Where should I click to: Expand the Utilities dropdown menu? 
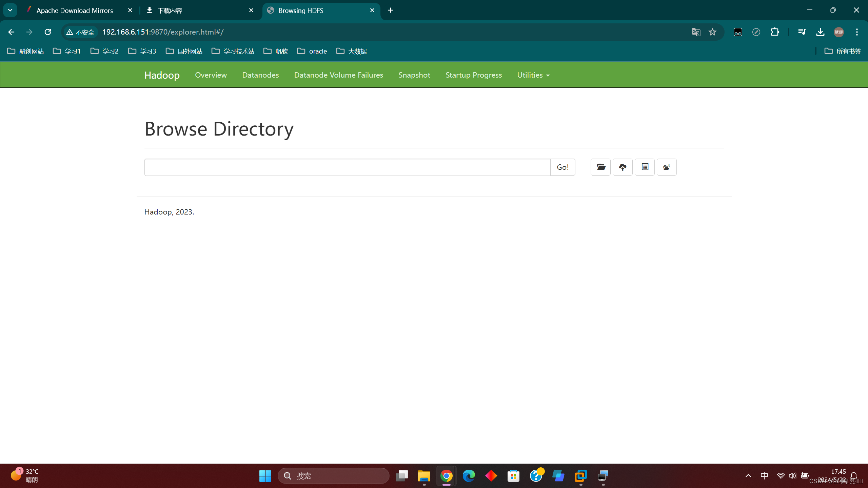click(533, 75)
